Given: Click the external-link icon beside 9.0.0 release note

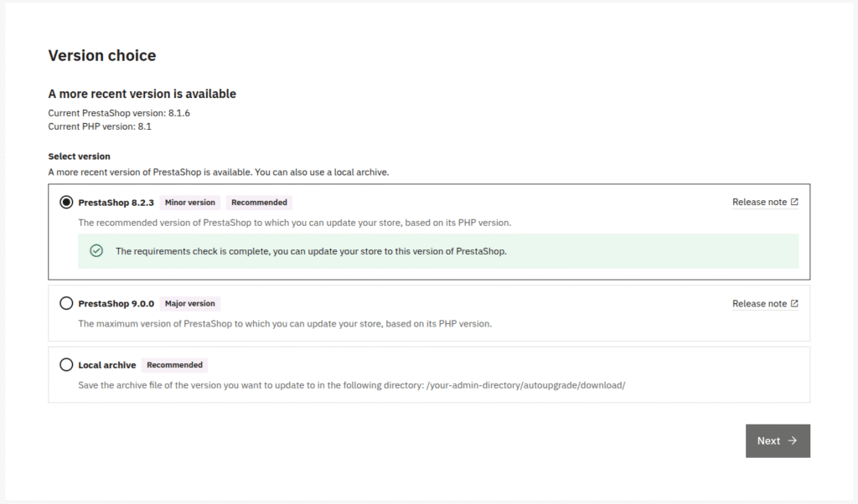Looking at the screenshot, I should (794, 303).
